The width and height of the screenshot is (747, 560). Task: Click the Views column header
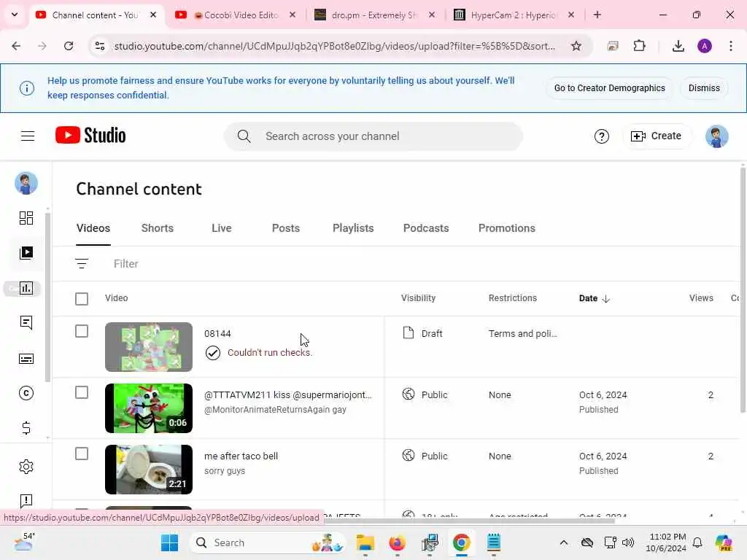pyautogui.click(x=701, y=298)
